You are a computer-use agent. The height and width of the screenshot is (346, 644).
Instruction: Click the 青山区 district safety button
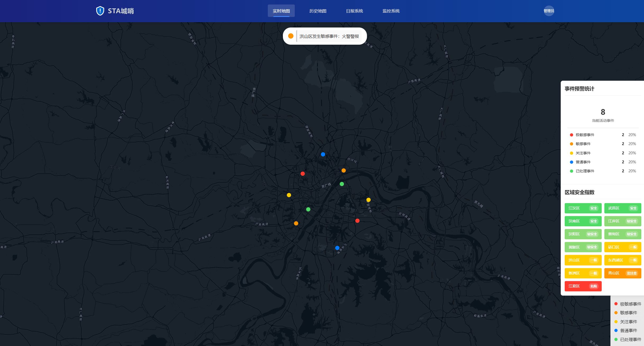622,273
